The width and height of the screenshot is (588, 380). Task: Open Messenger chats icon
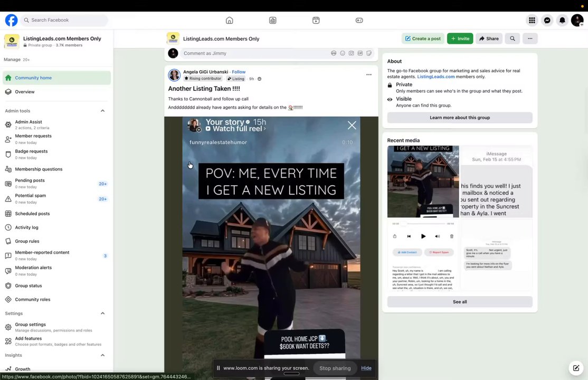pyautogui.click(x=547, y=20)
